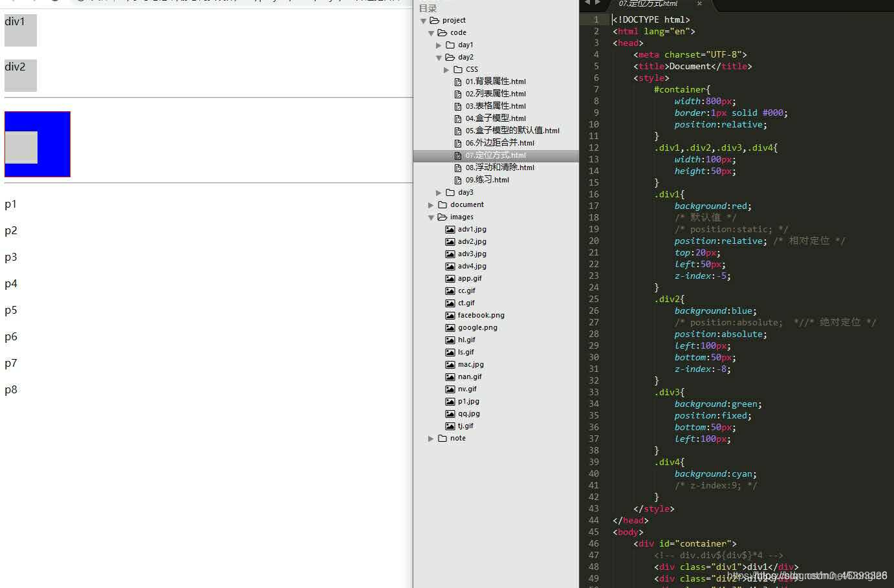This screenshot has width=894, height=588.
Task: Collapse the project folder arrow
Action: click(424, 21)
